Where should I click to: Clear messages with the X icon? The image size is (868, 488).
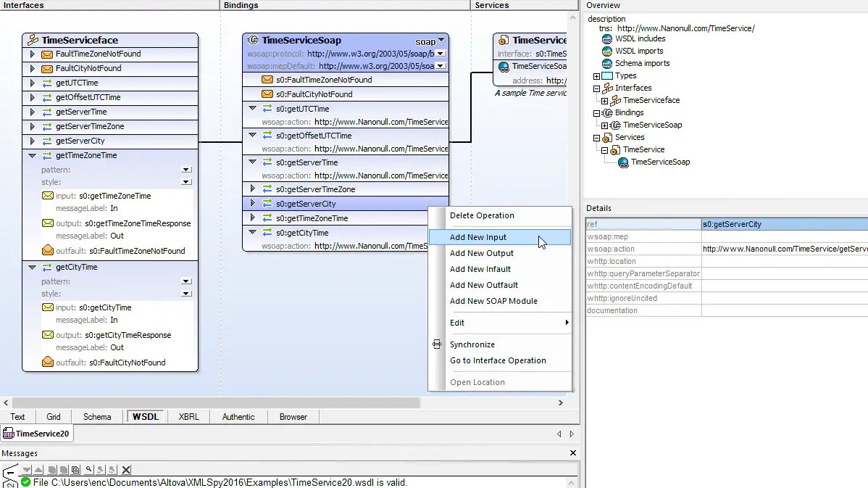click(125, 469)
